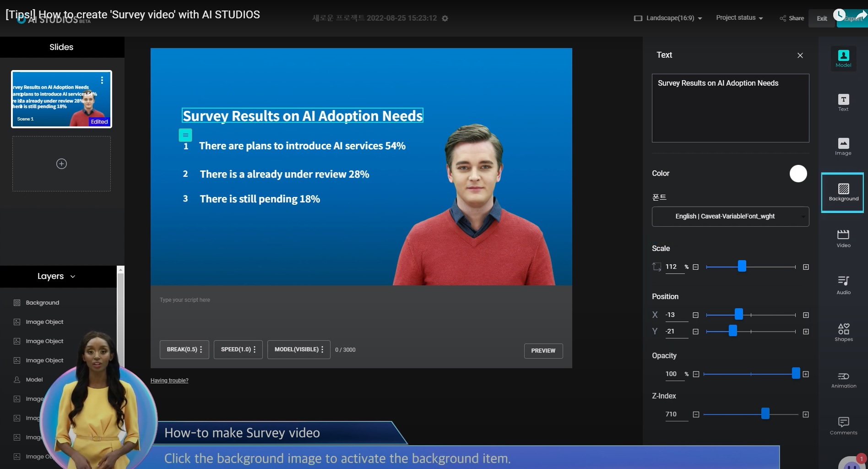Open the Animation tool
The height and width of the screenshot is (469, 868).
(x=843, y=380)
